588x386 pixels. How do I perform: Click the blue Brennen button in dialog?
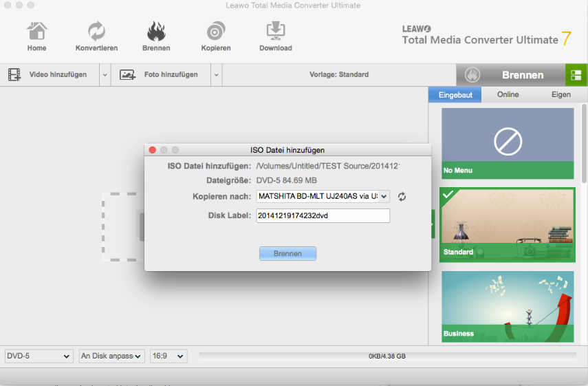(x=287, y=254)
